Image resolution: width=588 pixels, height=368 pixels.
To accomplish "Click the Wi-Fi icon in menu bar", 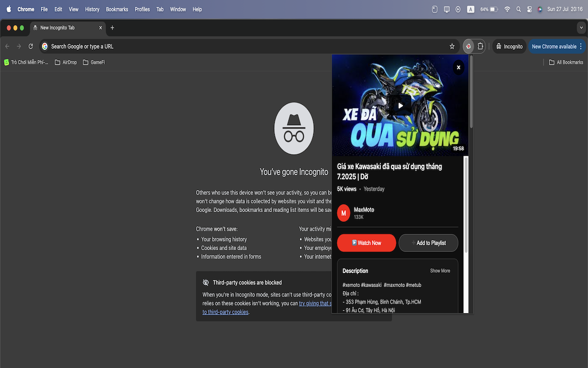I will pos(507,9).
